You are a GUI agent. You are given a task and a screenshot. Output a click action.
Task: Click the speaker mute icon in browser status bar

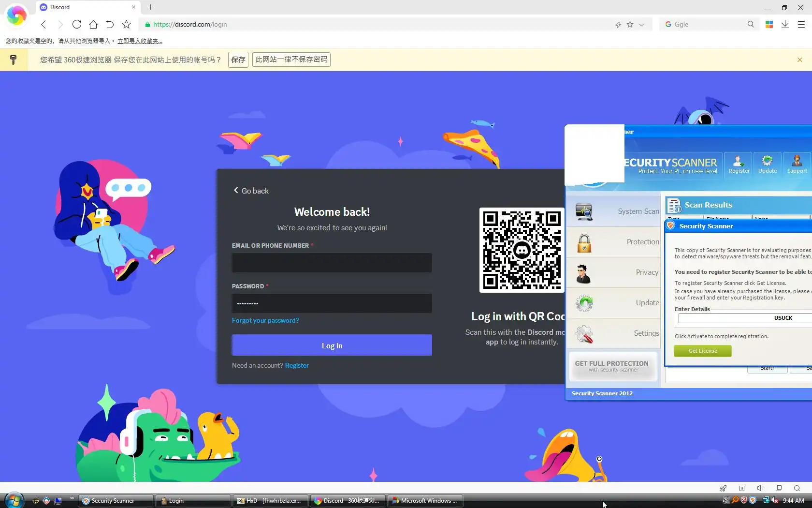tap(760, 488)
